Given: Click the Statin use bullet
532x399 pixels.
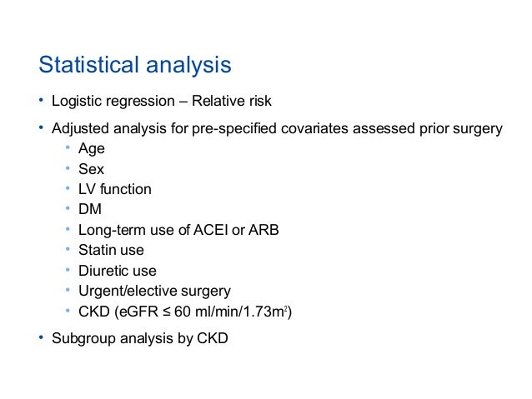Looking at the screenshot, I should 111,250.
